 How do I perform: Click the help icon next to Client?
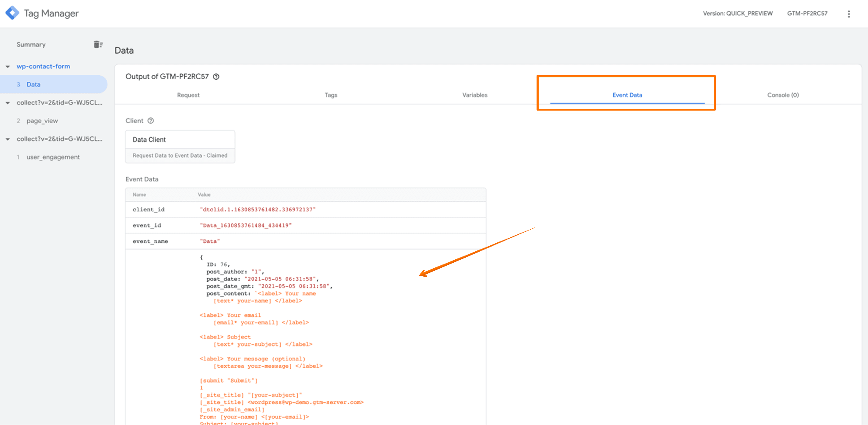coord(150,121)
